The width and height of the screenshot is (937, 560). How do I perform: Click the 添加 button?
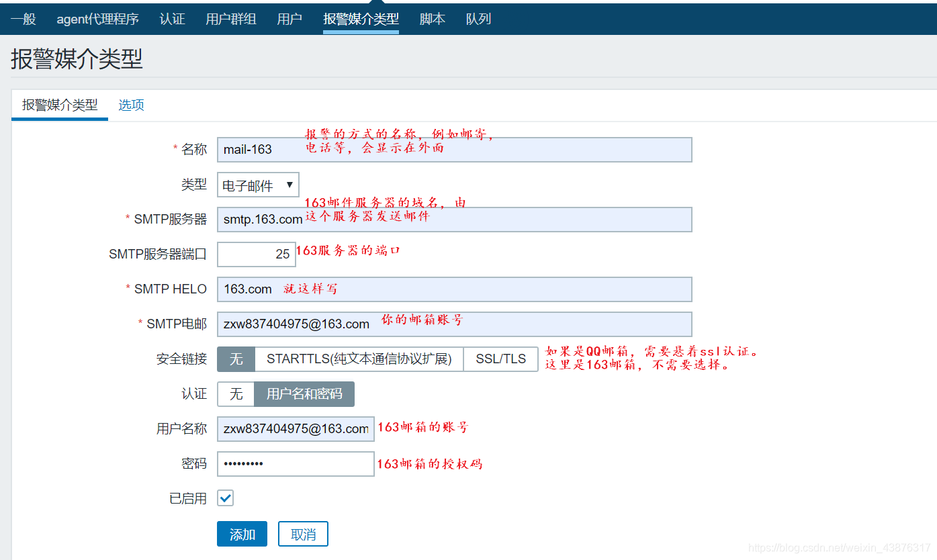click(x=242, y=534)
